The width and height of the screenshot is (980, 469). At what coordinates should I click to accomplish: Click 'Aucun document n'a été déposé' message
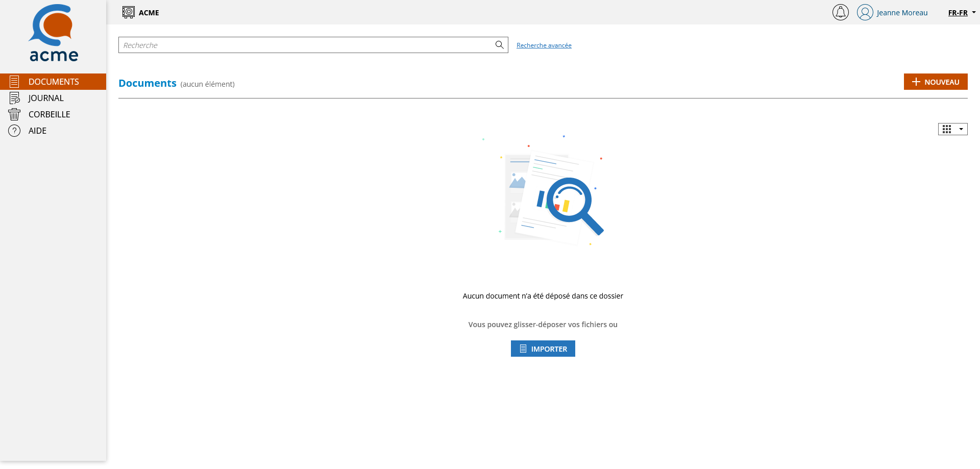click(x=543, y=296)
